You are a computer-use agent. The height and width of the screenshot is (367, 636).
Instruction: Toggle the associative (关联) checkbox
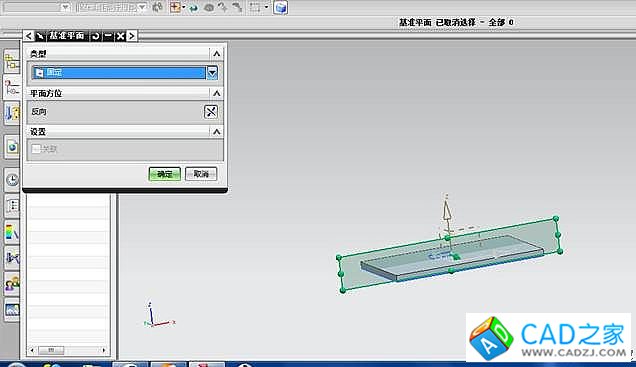click(x=36, y=149)
